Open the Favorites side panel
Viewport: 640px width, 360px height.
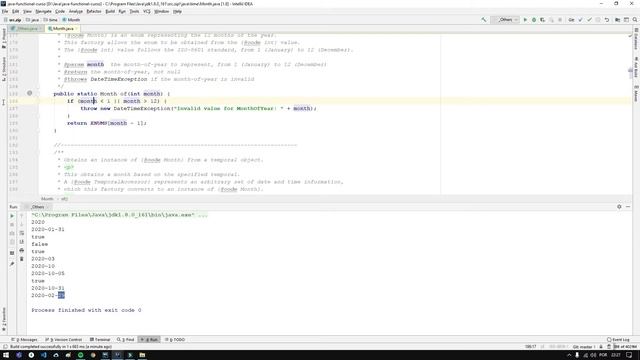click(x=4, y=320)
